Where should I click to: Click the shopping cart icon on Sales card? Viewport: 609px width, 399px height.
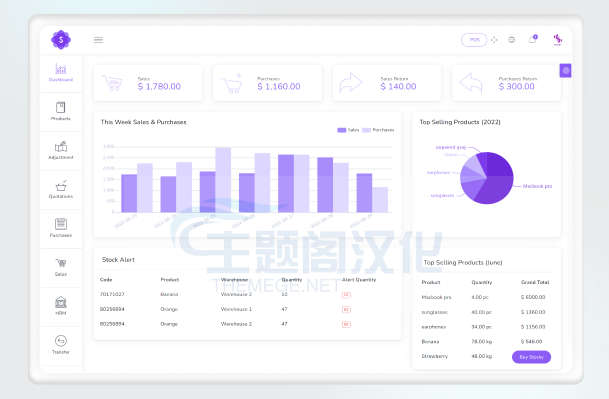113,83
